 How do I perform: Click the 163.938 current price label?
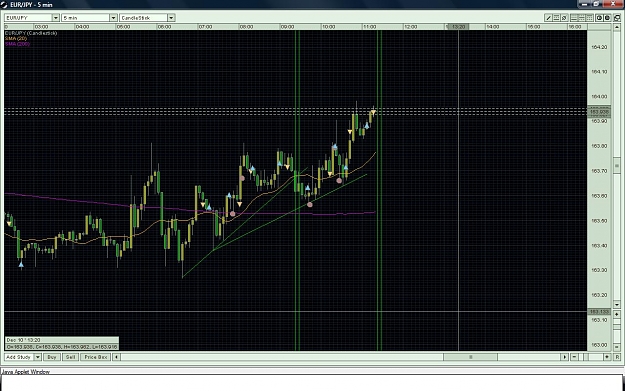coord(599,112)
